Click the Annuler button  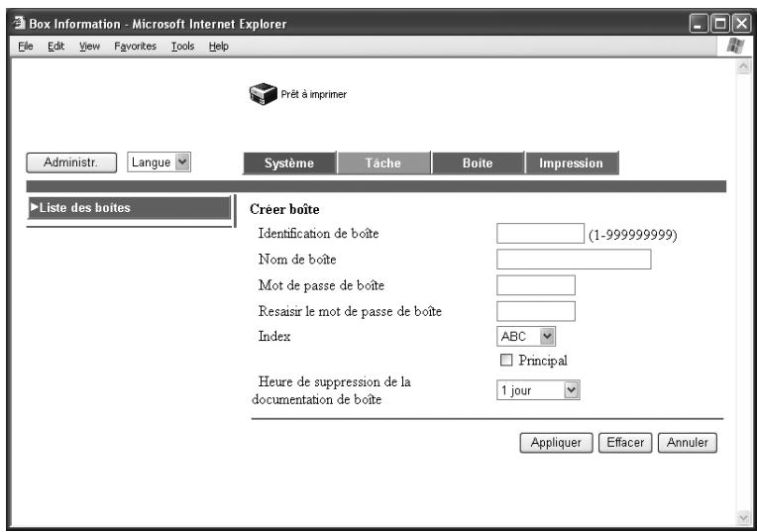688,443
